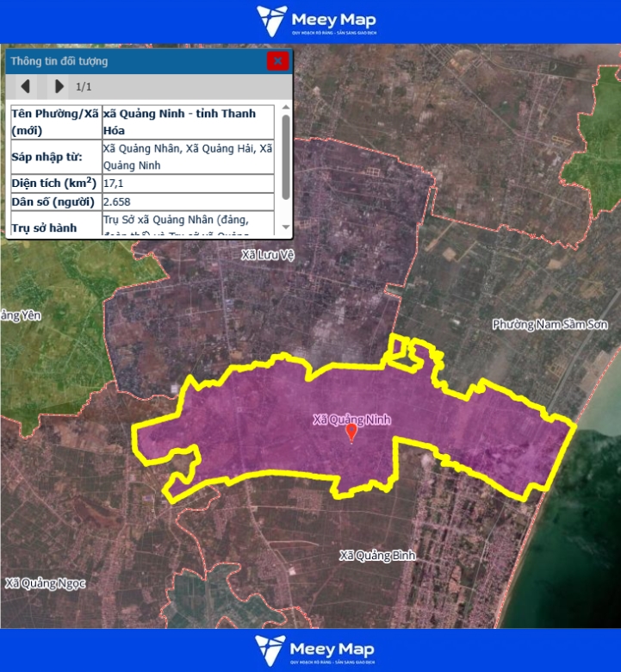Select the Xã Quảng Bình map label
This screenshot has width=621, height=672.
click(377, 556)
